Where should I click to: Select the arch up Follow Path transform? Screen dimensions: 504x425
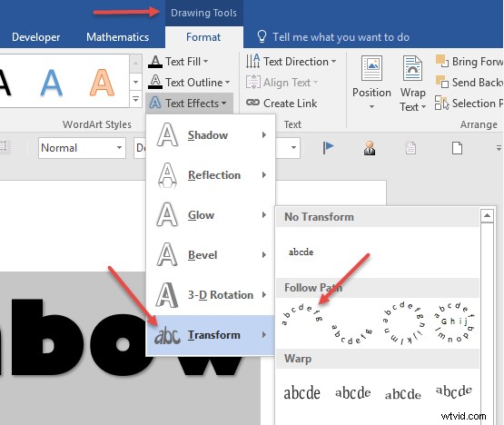(301, 315)
